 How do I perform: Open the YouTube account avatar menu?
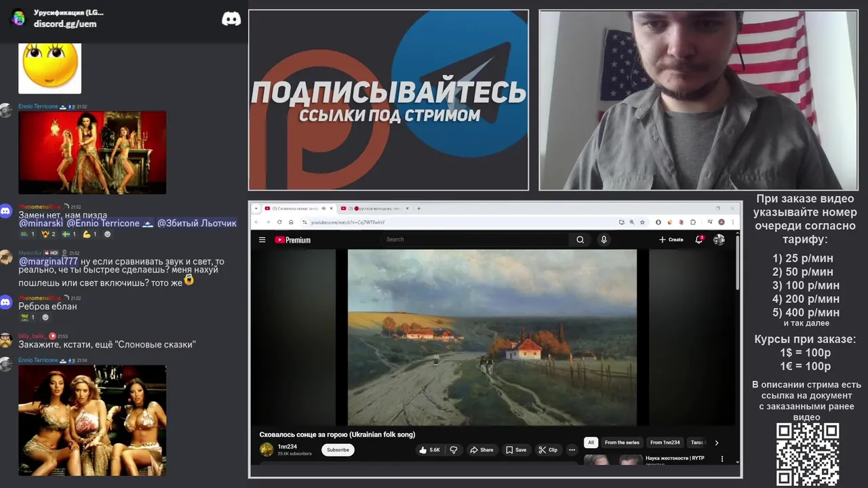(719, 239)
